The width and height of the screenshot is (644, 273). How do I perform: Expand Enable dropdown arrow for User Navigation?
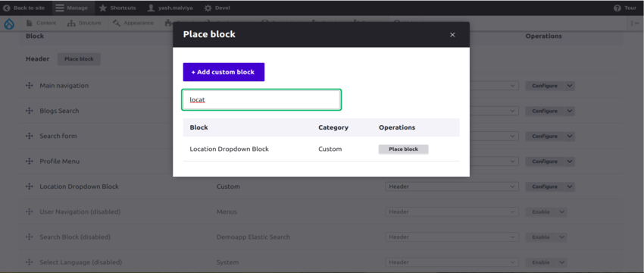coord(561,212)
